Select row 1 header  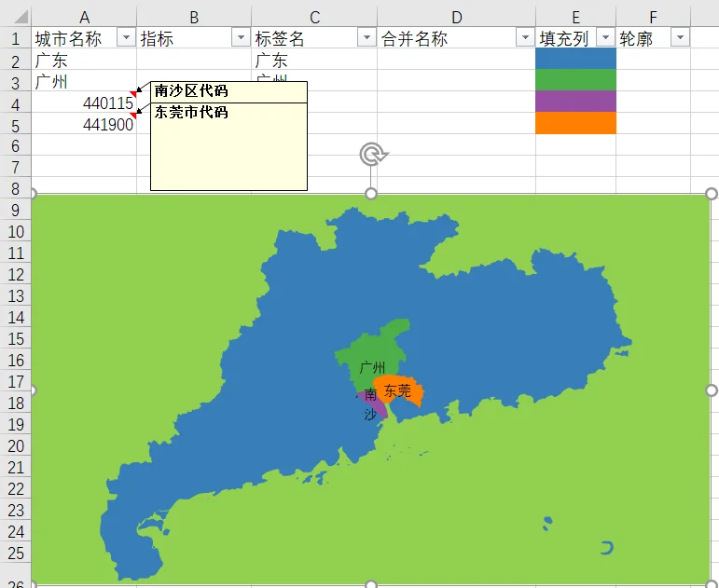(16, 38)
